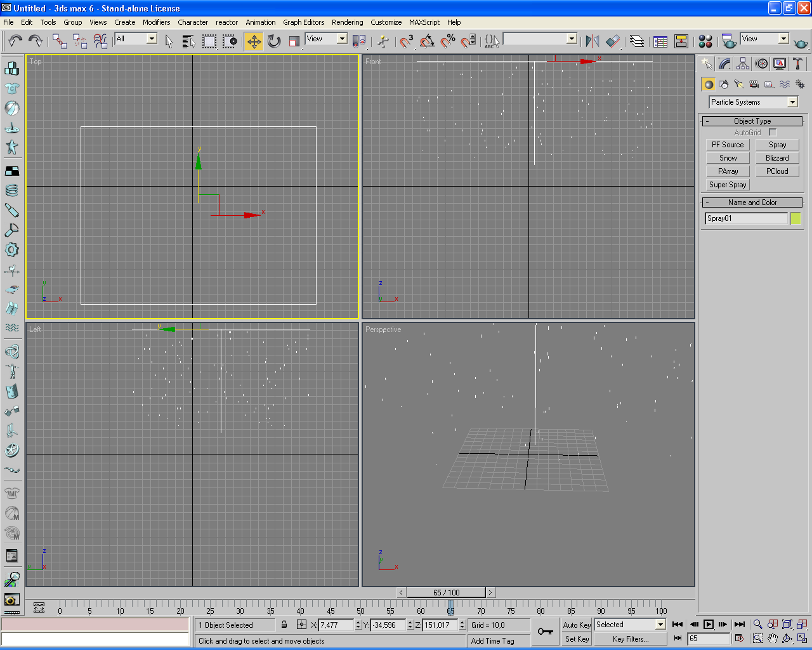The width and height of the screenshot is (812, 650).
Task: Open the Key Filters dialog
Action: pyautogui.click(x=631, y=639)
